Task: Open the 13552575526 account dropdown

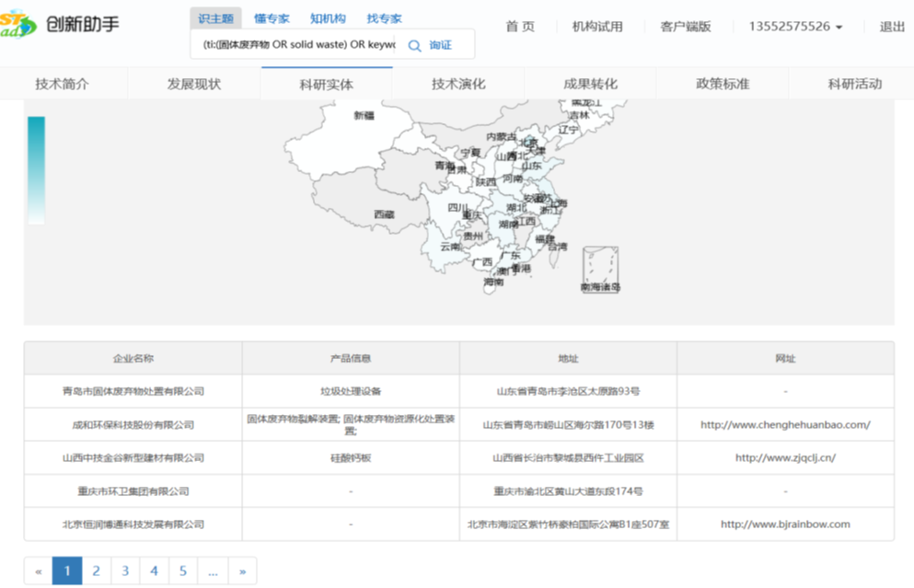Action: (795, 27)
